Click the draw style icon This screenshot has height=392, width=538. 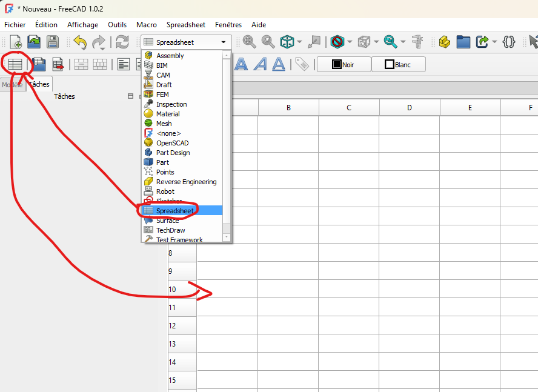click(337, 42)
